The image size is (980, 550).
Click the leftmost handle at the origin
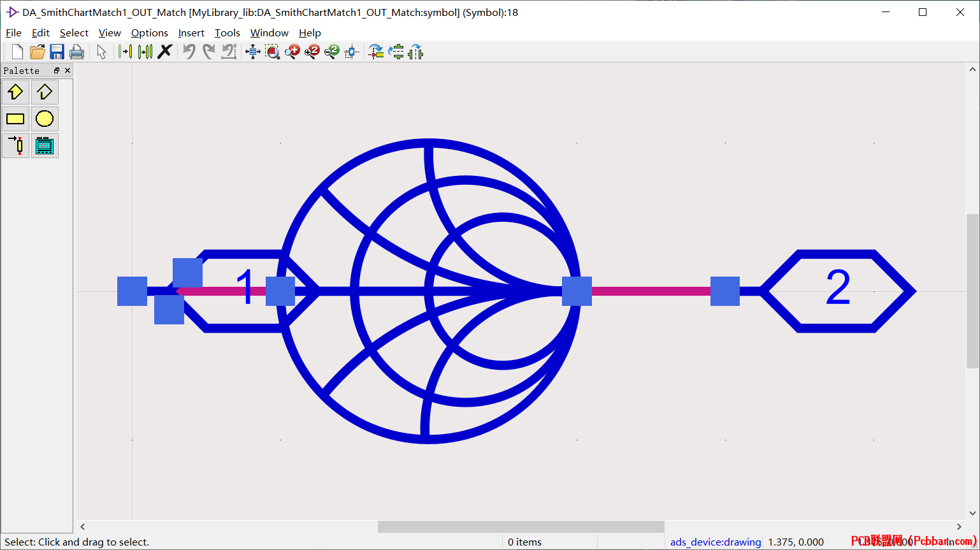pos(132,291)
